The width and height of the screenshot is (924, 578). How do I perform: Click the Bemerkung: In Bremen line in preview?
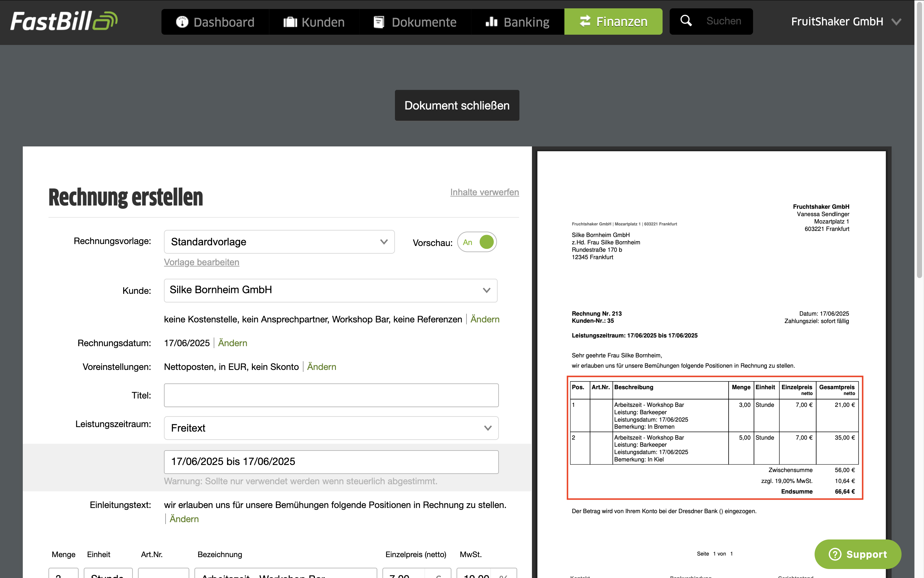[x=644, y=427]
